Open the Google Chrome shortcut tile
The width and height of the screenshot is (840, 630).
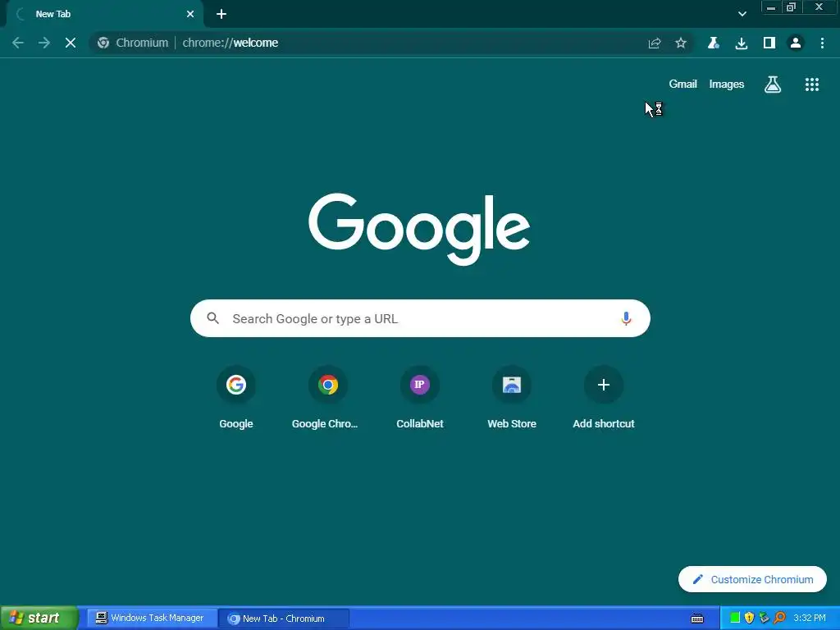click(327, 398)
